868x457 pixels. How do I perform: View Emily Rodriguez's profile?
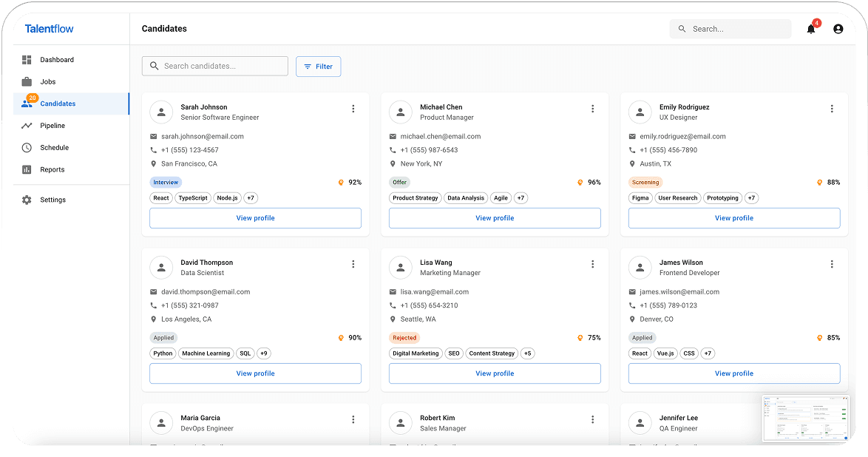733,218
